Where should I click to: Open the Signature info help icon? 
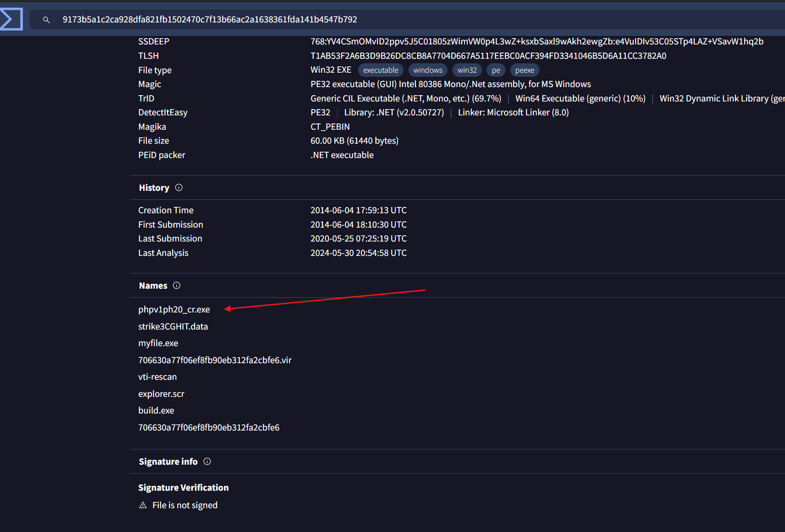(207, 462)
